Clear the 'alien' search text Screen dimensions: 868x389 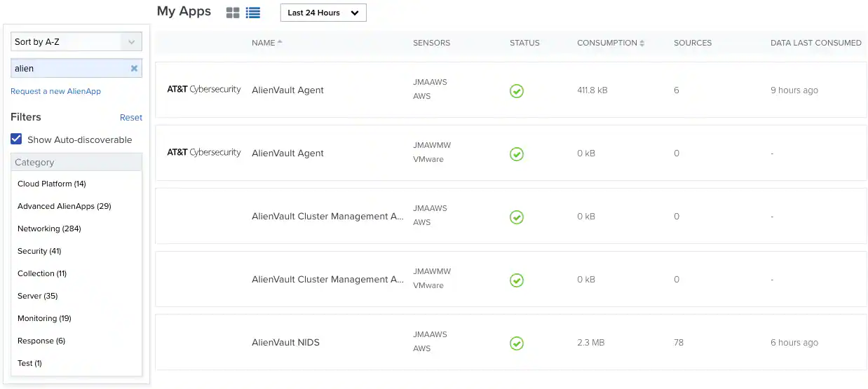pyautogui.click(x=134, y=69)
